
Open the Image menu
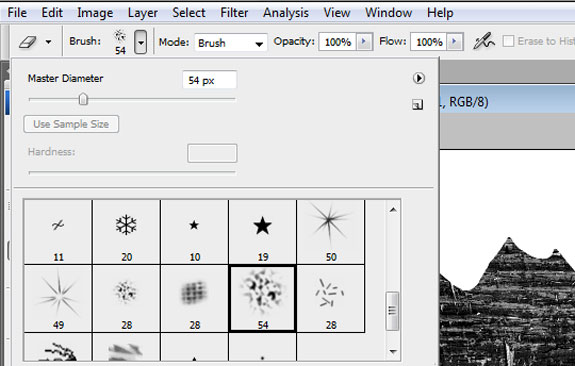[95, 13]
